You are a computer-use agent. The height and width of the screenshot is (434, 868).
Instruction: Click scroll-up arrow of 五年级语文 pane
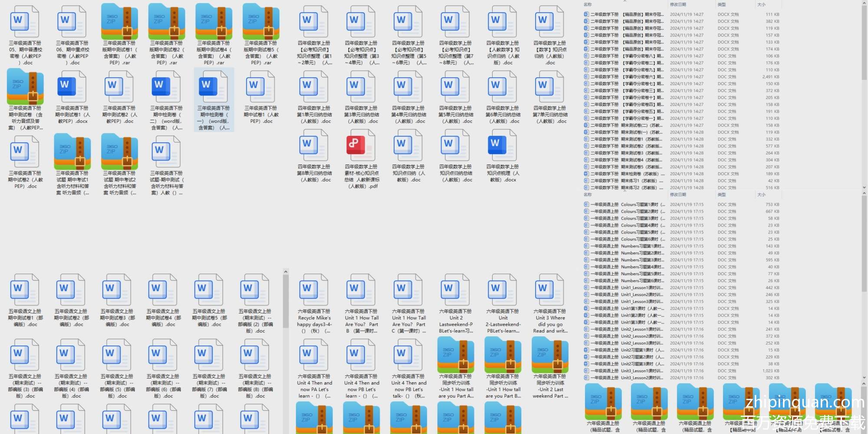pos(286,272)
